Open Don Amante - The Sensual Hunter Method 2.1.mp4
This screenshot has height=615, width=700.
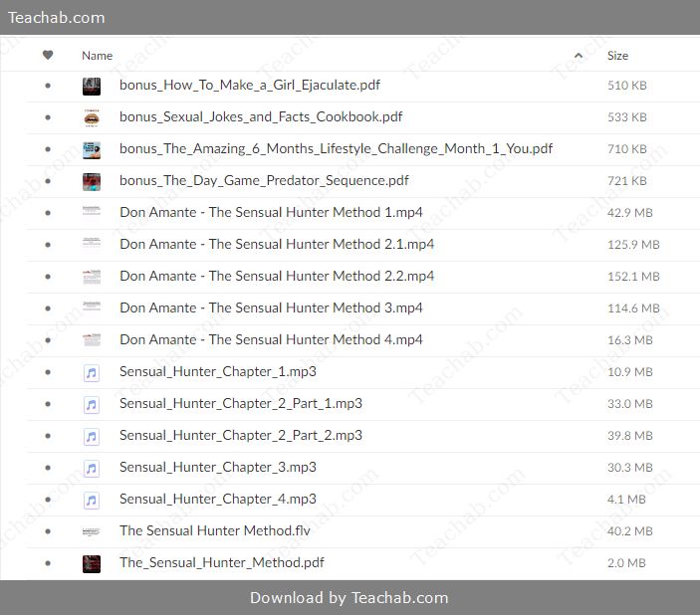276,244
